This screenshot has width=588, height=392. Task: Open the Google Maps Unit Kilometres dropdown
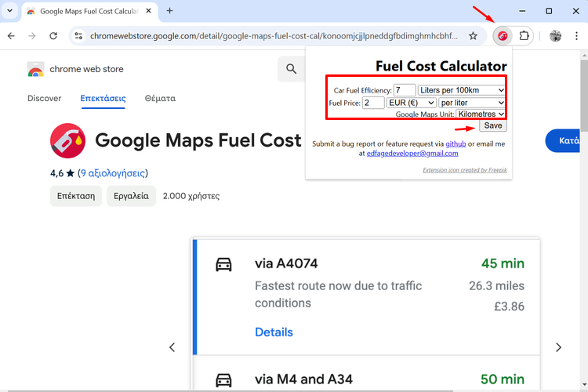point(481,114)
